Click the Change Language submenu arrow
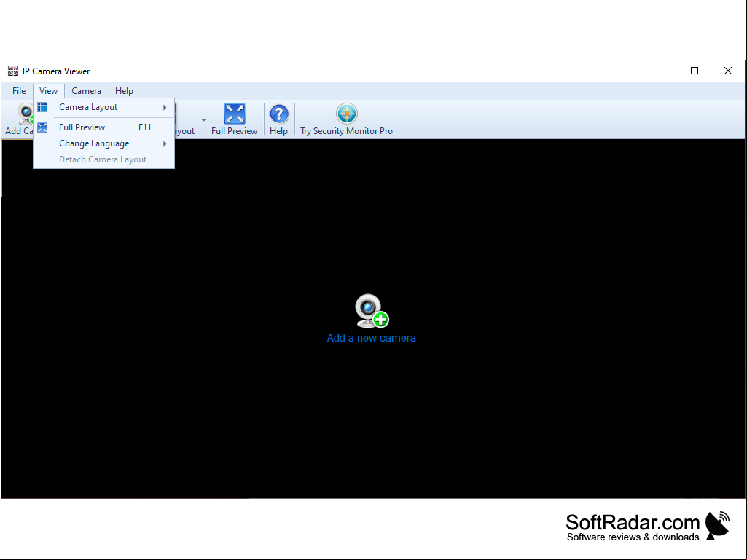Viewport: 747px width, 560px height. click(x=165, y=143)
